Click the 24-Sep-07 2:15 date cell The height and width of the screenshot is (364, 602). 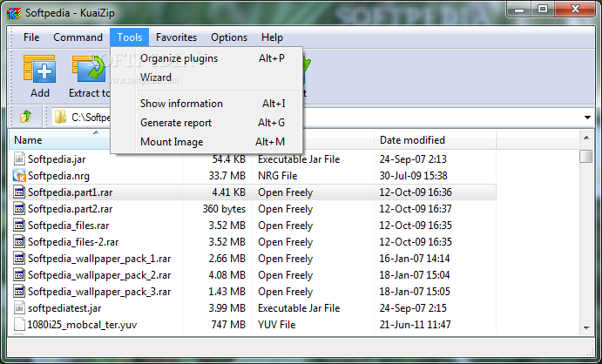coord(413,308)
